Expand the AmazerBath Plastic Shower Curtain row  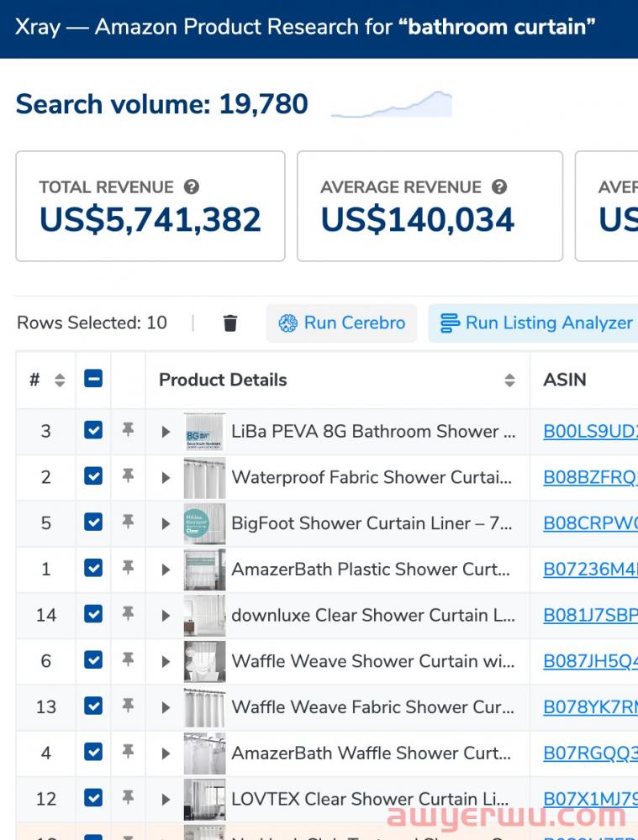[x=166, y=570]
